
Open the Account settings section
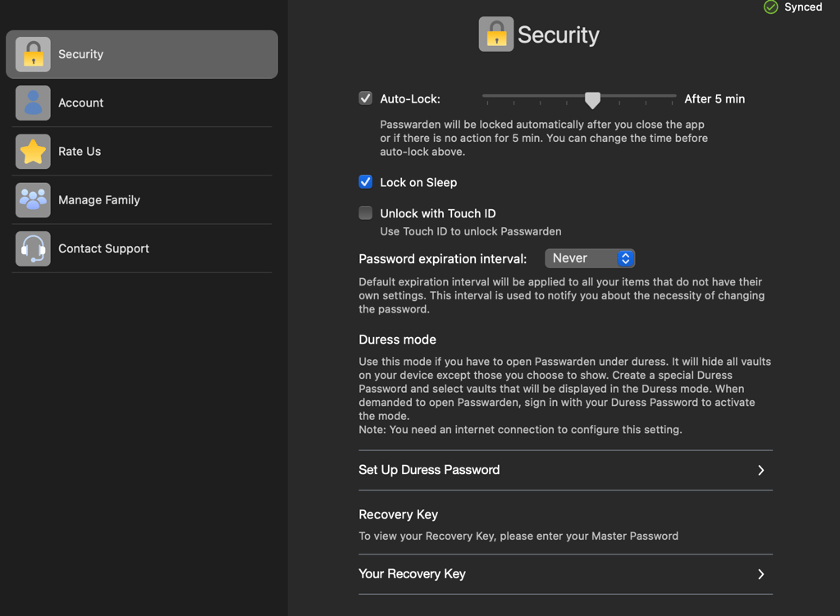142,103
